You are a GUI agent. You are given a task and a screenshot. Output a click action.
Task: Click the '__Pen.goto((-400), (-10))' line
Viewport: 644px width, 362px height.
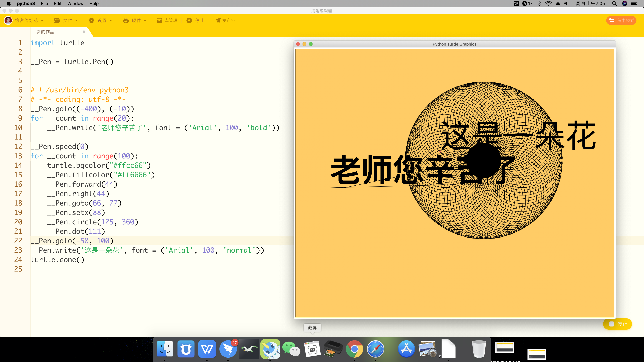point(83,109)
